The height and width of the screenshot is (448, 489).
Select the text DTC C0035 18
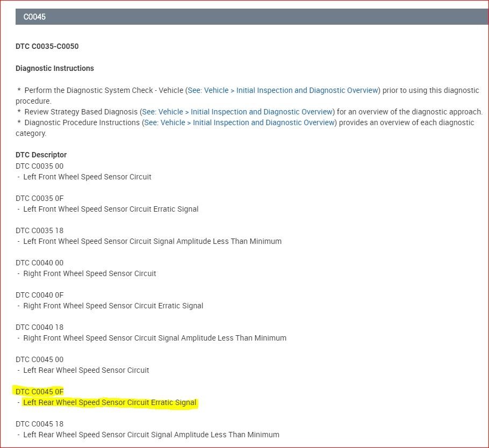[x=40, y=230]
